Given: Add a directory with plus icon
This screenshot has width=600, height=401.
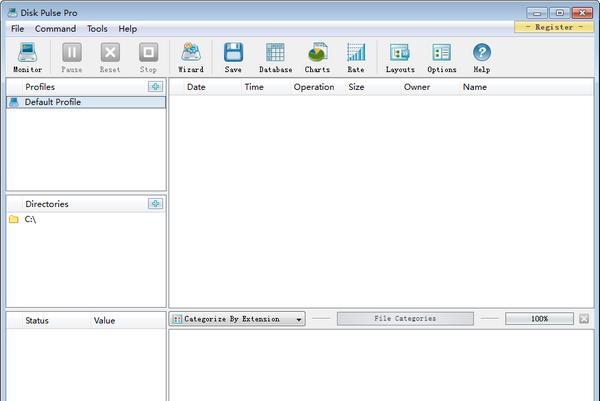Looking at the screenshot, I should pos(155,204).
